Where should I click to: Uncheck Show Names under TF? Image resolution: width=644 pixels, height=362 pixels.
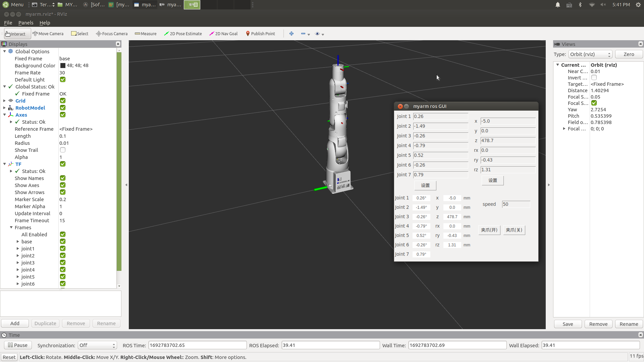coord(63,178)
